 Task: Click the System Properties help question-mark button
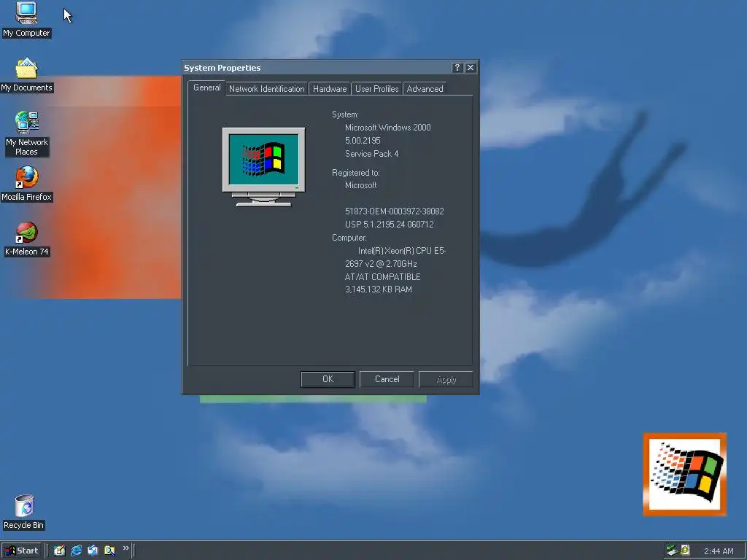click(457, 68)
